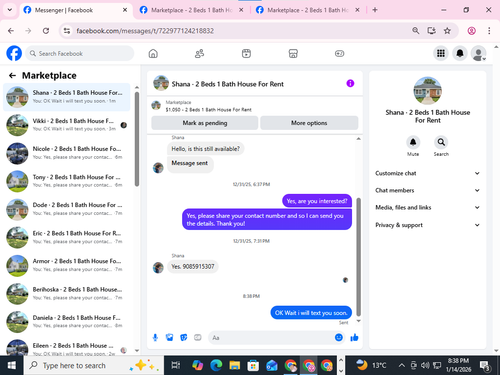This screenshot has width=500, height=375.
Task: Expand Customize chat section
Action: click(427, 173)
